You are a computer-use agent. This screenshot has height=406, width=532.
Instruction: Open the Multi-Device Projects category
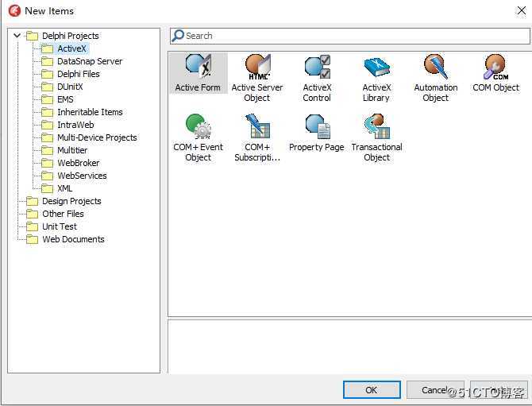coord(97,137)
